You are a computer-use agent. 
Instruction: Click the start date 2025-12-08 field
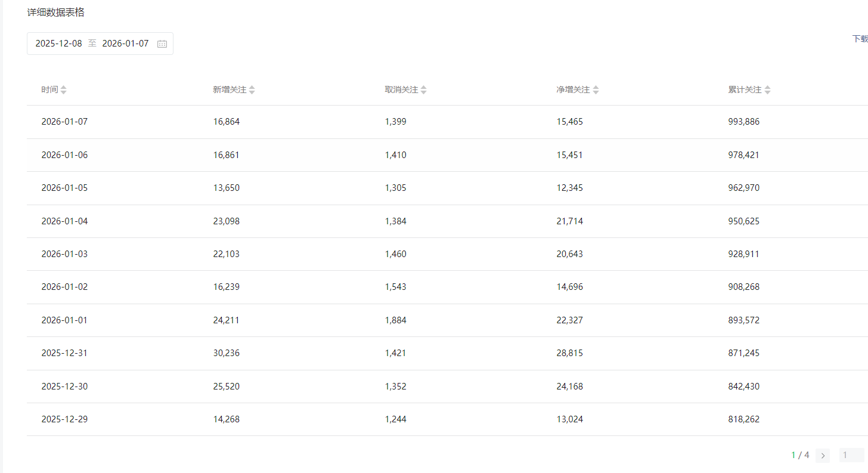click(58, 44)
